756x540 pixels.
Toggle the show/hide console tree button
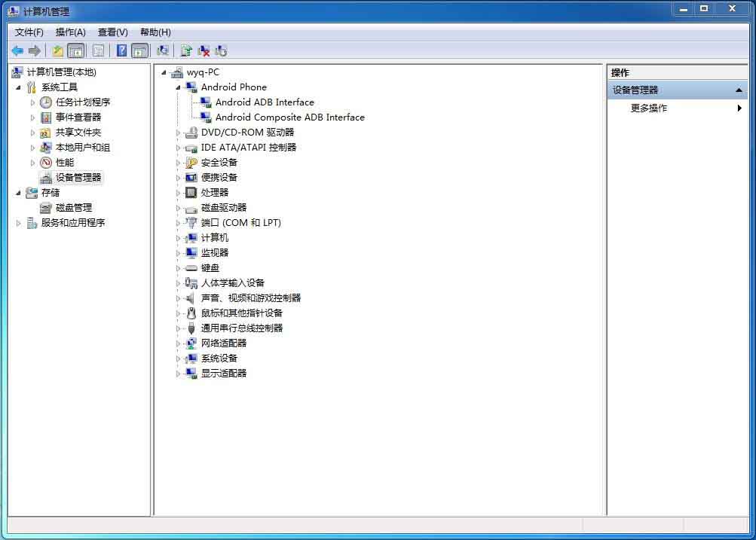75,50
